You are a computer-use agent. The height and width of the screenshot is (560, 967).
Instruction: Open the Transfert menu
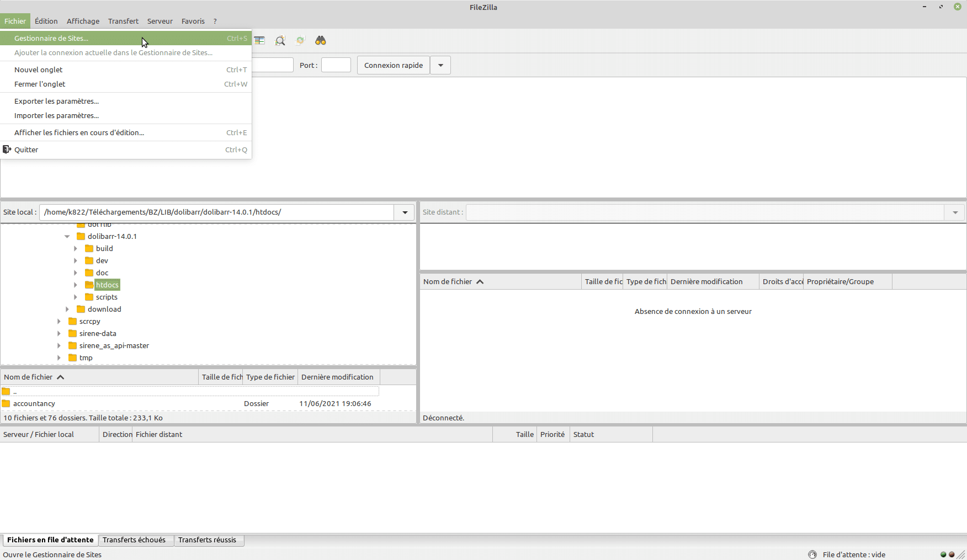(123, 21)
